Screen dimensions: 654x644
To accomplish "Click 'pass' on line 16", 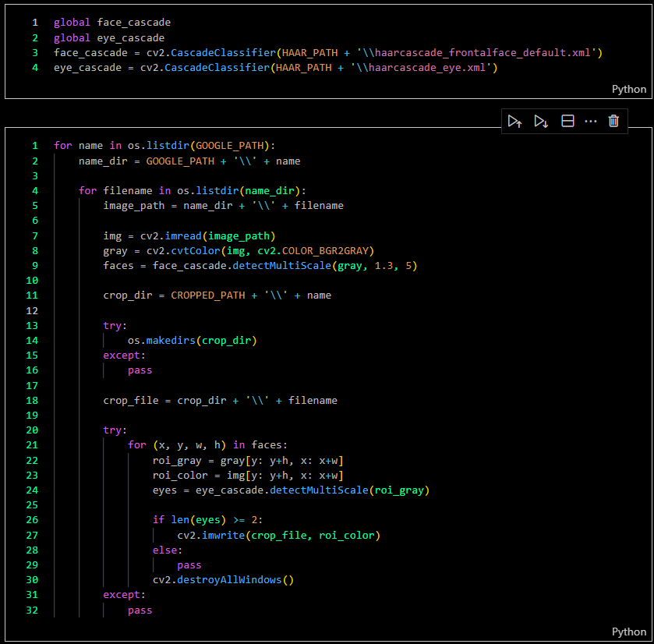I will click(140, 370).
